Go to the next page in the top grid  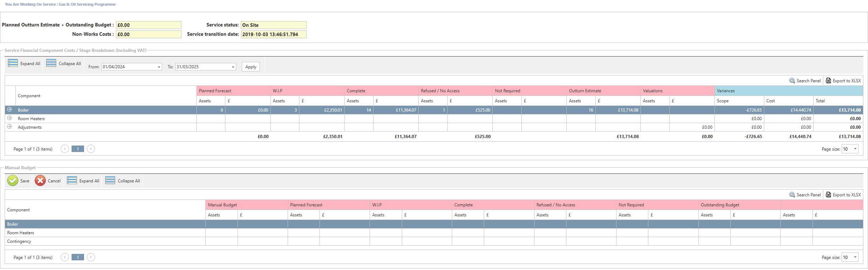click(91, 149)
